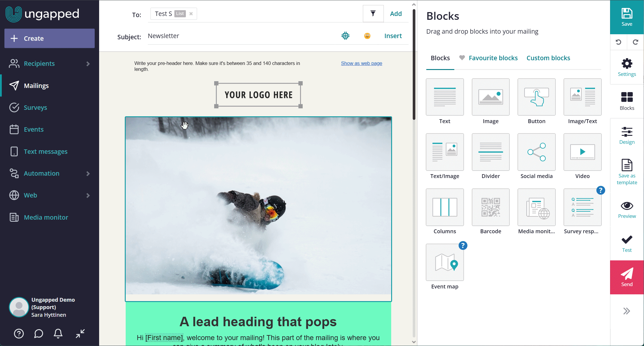This screenshot has width=644, height=346.
Task: Select the Survey responses block
Action: click(582, 207)
